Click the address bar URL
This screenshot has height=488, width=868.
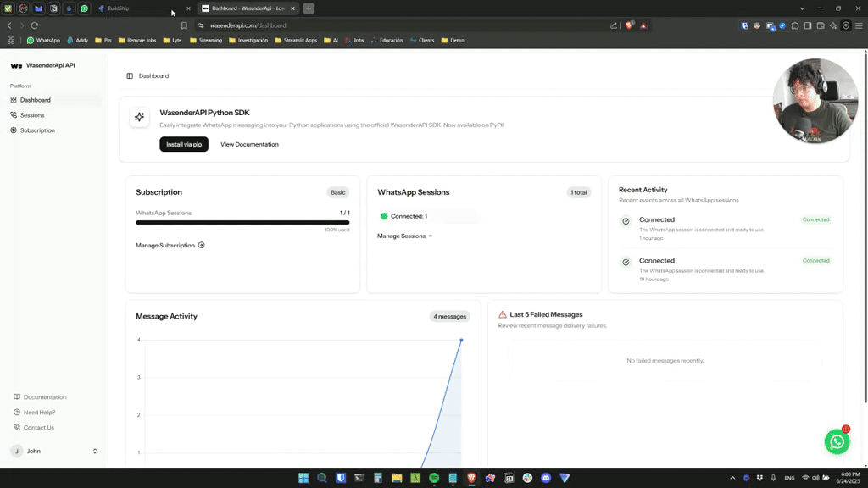[x=248, y=25]
